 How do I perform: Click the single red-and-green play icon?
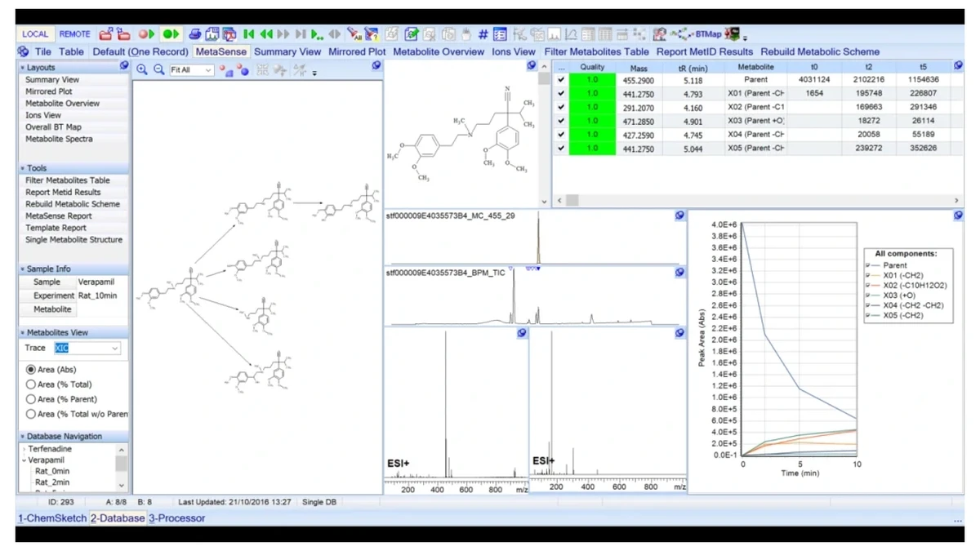click(146, 34)
